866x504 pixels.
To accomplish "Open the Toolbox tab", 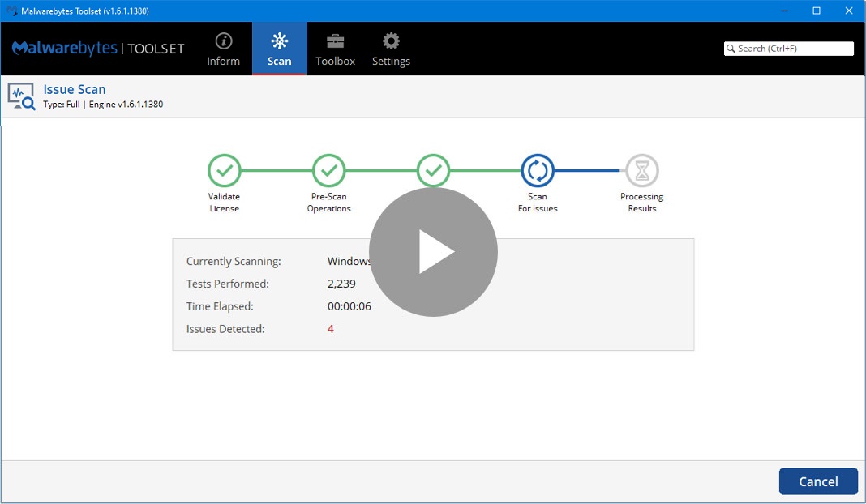I will coord(335,49).
